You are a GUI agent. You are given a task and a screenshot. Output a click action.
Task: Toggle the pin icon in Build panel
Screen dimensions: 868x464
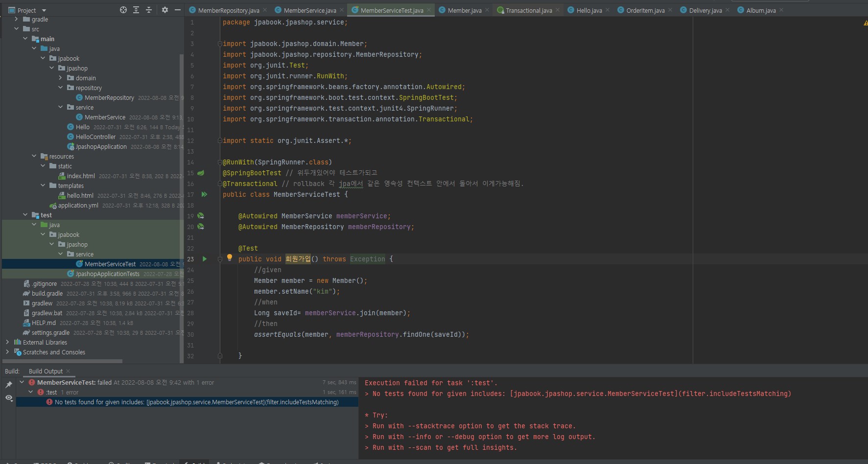(x=9, y=385)
